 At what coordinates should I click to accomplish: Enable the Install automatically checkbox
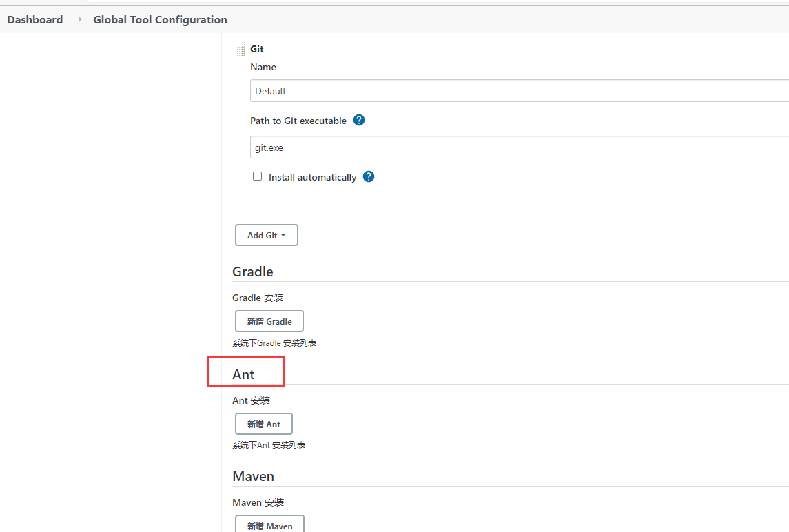(x=257, y=176)
